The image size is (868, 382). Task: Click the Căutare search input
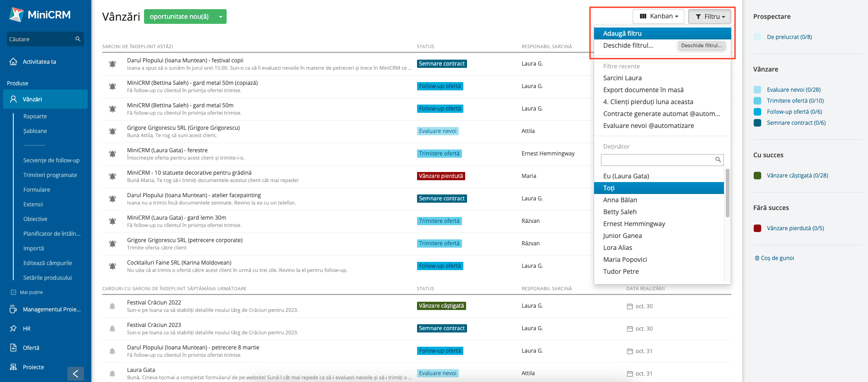coord(45,39)
